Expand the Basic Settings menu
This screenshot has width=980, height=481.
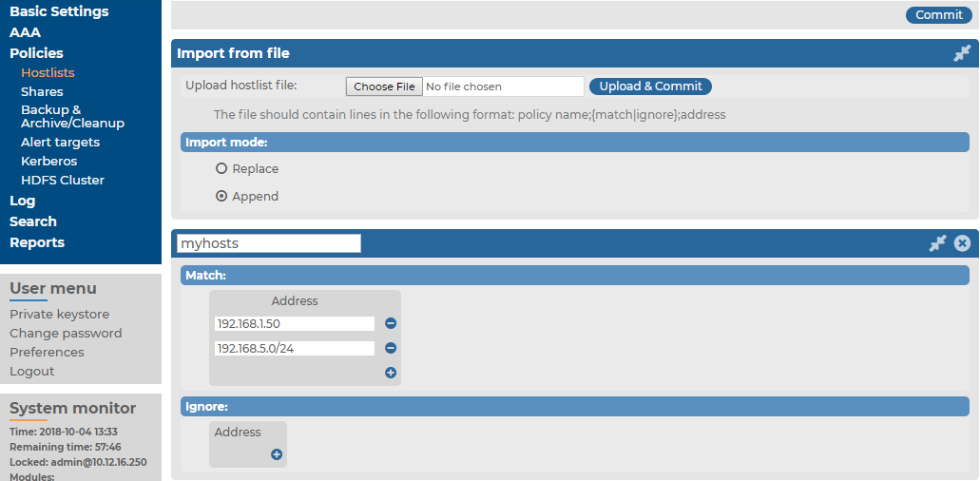click(59, 11)
